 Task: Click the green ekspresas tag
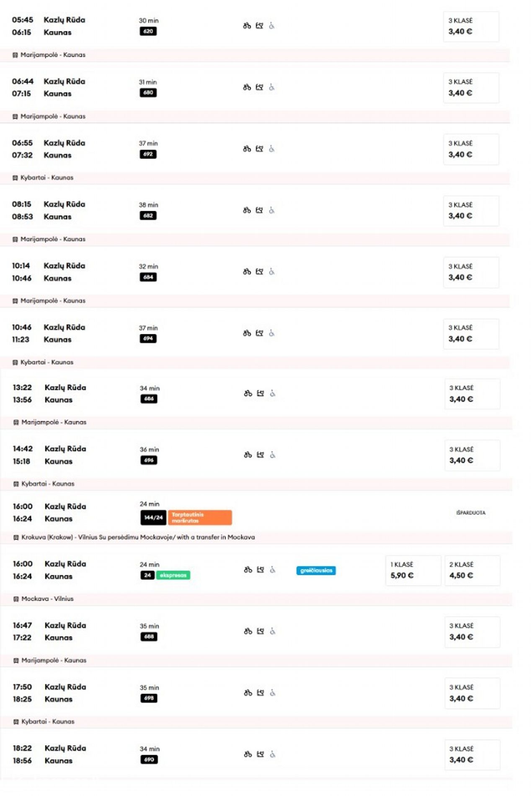[x=173, y=575]
